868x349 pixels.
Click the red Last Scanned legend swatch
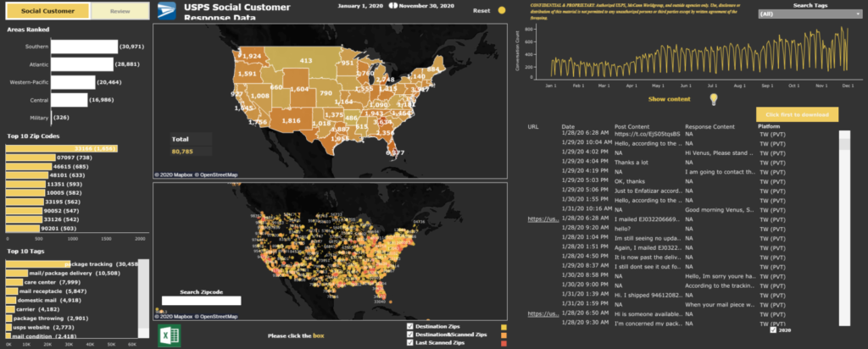pyautogui.click(x=504, y=343)
